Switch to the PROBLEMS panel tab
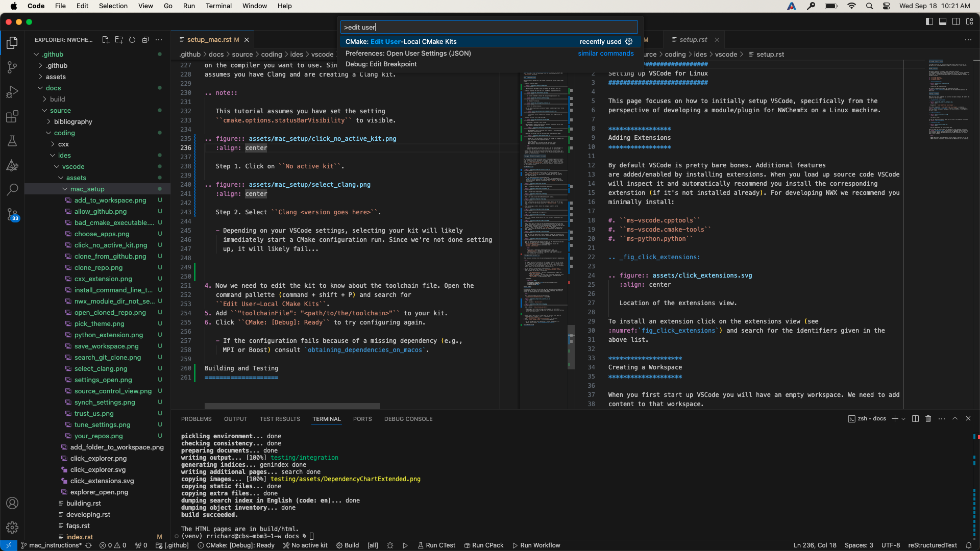Image resolution: width=980 pixels, height=551 pixels. pos(196,419)
